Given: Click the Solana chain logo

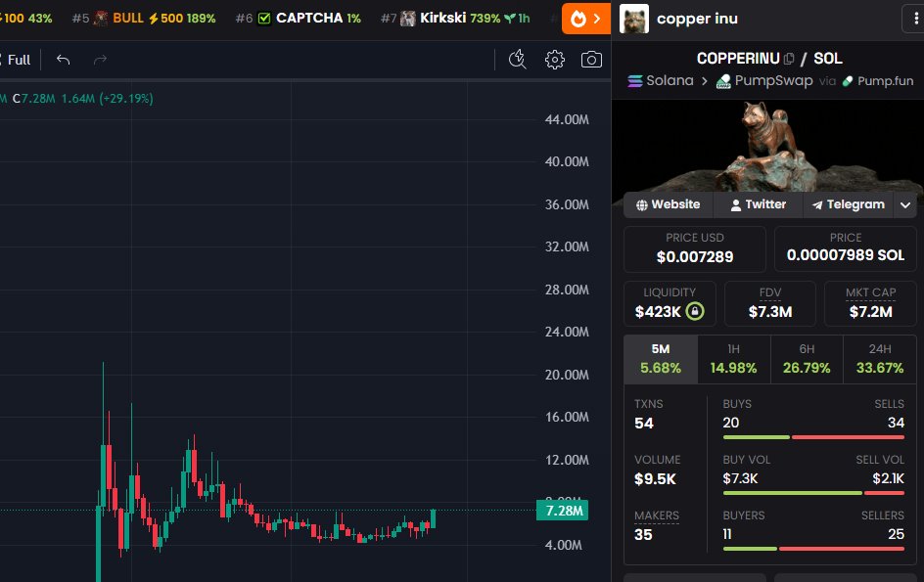Looking at the screenshot, I should (x=635, y=81).
